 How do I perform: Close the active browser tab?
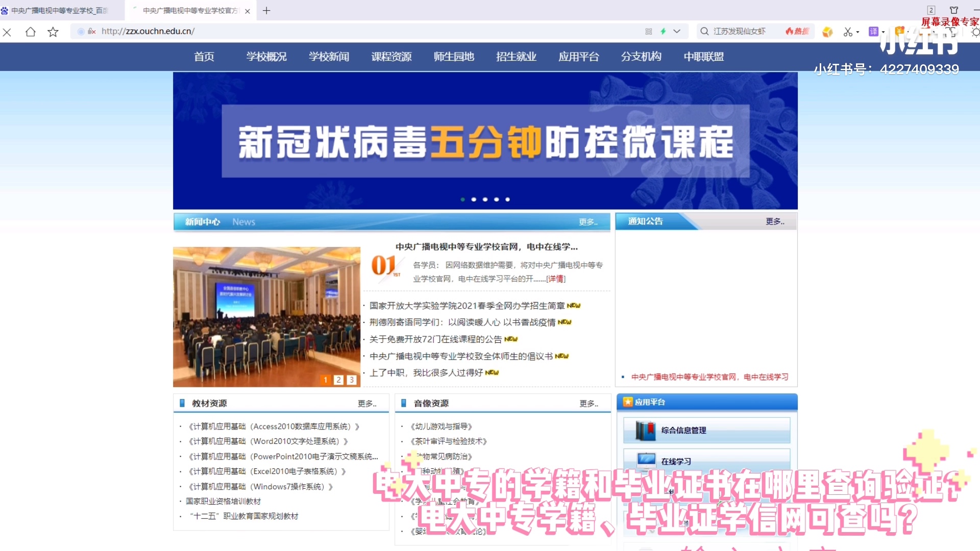248,11
